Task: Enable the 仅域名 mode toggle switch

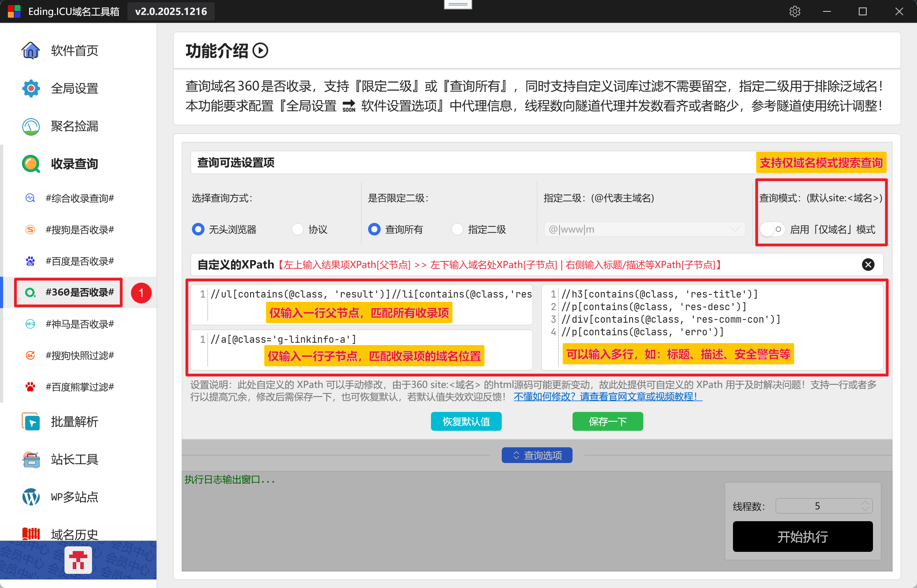Action: point(772,229)
